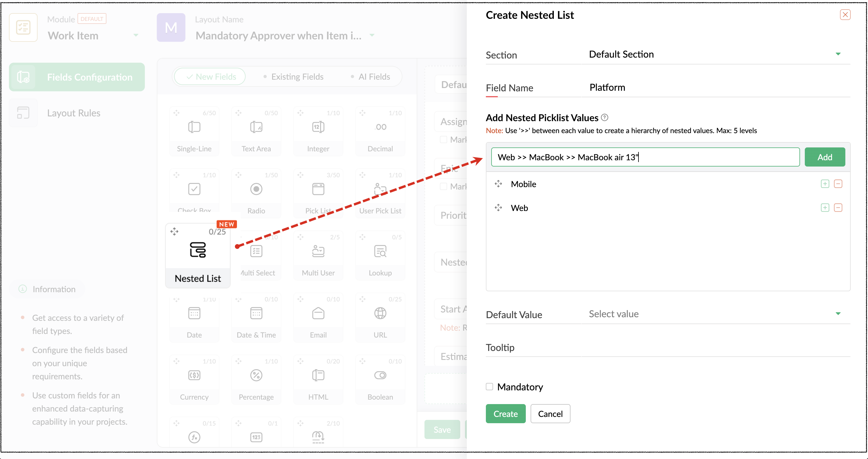
Task: Click the drag handle next to Web
Action: (498, 208)
